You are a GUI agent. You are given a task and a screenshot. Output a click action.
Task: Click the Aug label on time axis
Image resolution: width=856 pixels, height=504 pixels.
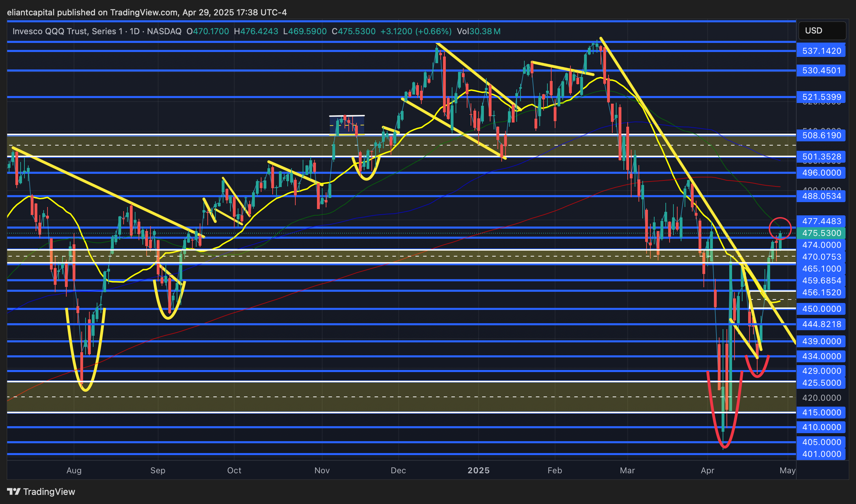coord(74,470)
